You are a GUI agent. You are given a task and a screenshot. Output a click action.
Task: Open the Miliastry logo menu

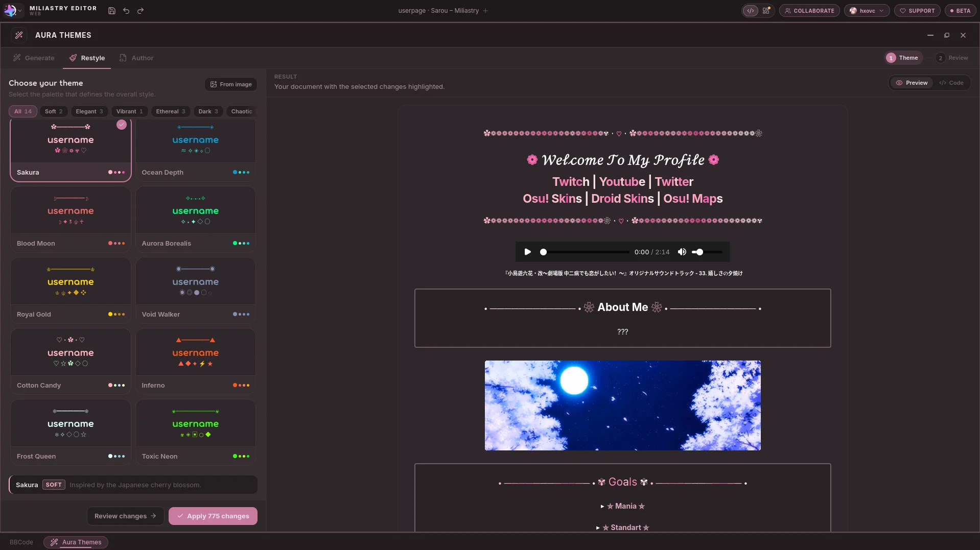pyautogui.click(x=13, y=10)
